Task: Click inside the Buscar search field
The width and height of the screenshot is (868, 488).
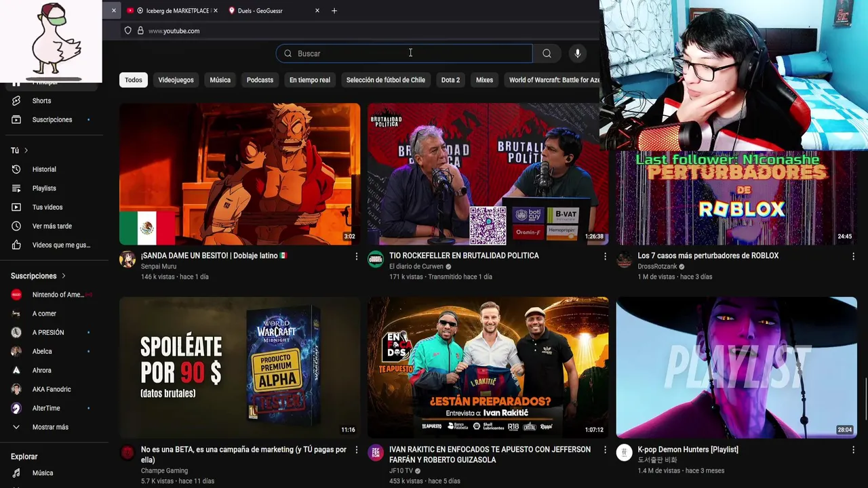Action: (x=404, y=54)
